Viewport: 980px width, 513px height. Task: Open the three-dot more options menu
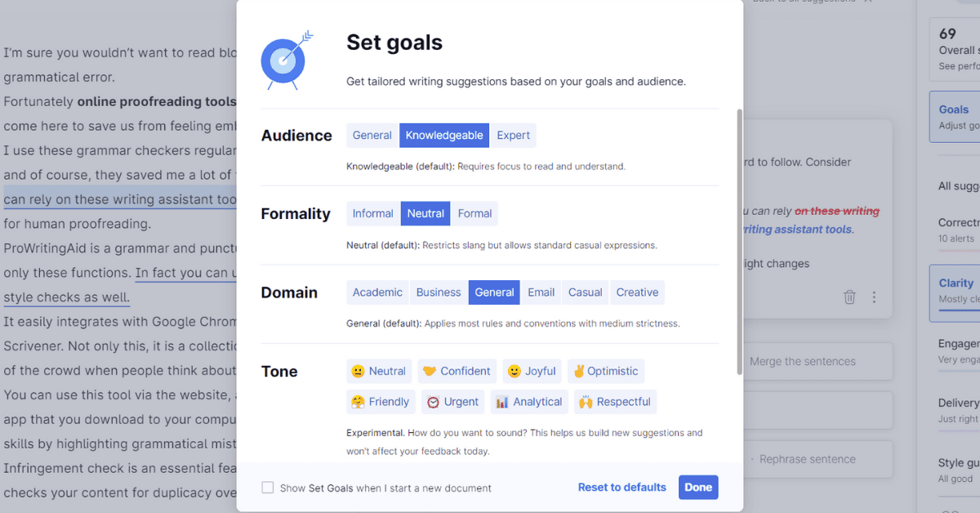click(874, 297)
